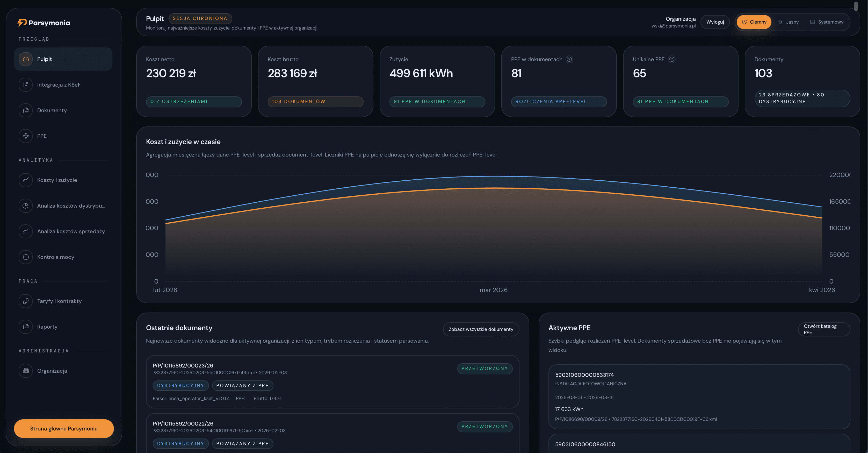The width and height of the screenshot is (868, 453).
Task: Click help icon next to Unikalne PPE
Action: point(671,59)
